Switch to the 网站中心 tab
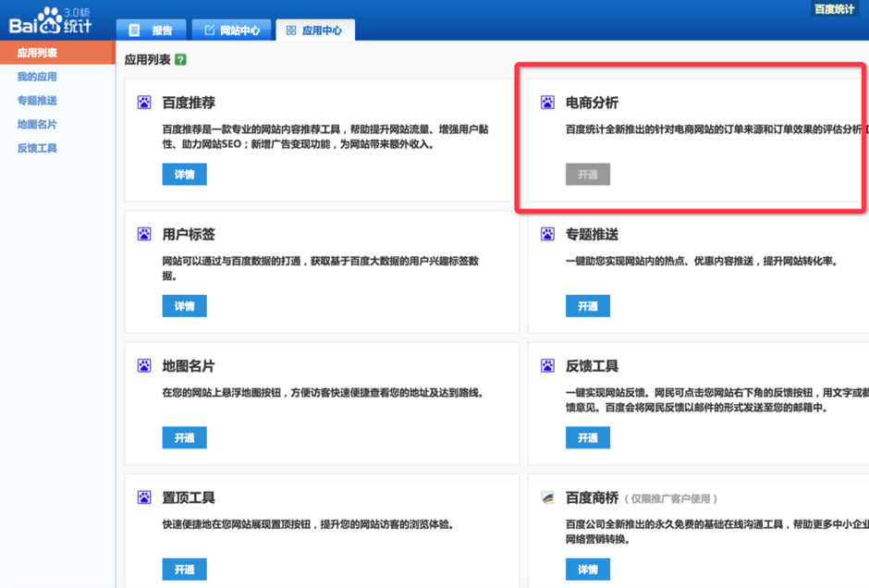 click(232, 30)
